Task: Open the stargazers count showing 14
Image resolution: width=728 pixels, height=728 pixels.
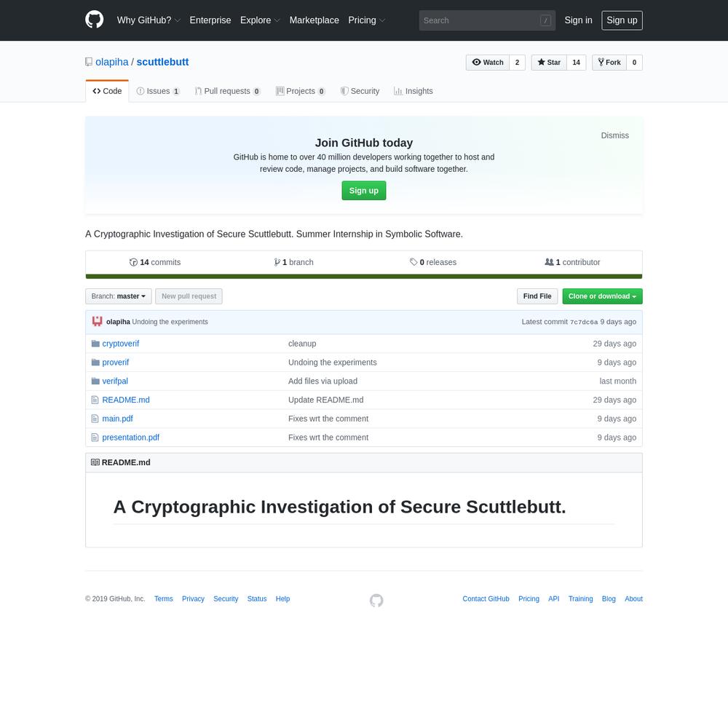Action: (576, 62)
